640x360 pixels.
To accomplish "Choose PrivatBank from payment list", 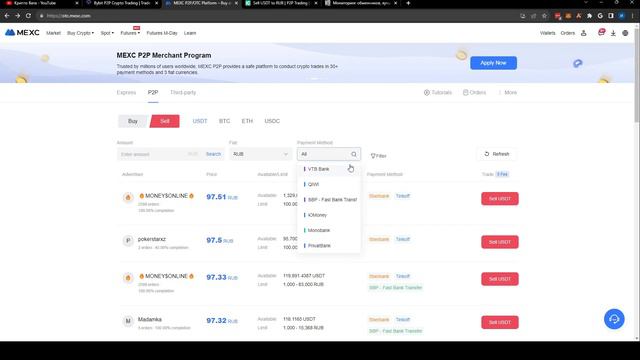I will pyautogui.click(x=329, y=246).
